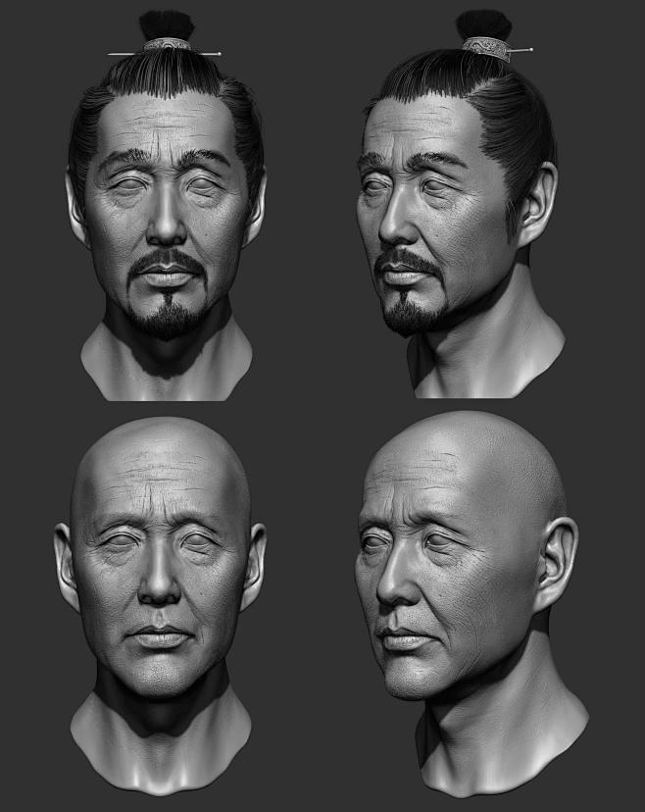Viewport: 645px width, 812px height.
Task: Select the hair bun on top-right head
Action: tap(485, 24)
